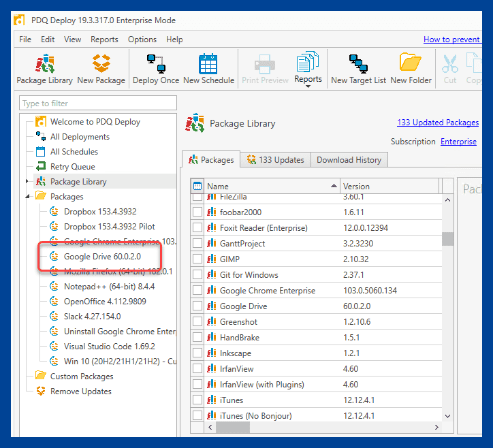Tick the GanttProject checkbox
This screenshot has width=493, height=448.
point(197,243)
